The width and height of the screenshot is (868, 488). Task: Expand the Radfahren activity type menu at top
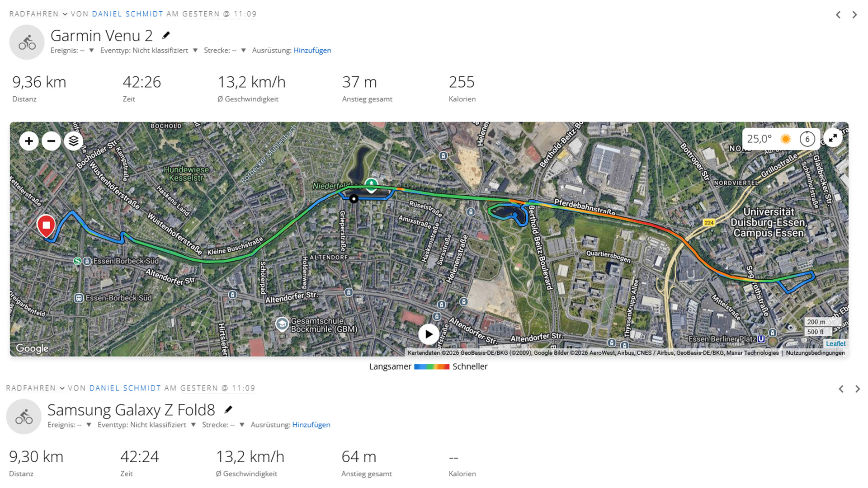click(x=38, y=14)
